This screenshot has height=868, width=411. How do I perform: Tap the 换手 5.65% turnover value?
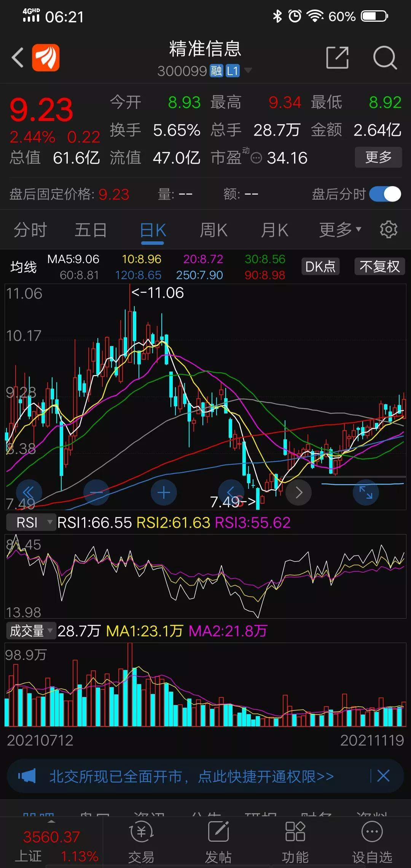(177, 130)
